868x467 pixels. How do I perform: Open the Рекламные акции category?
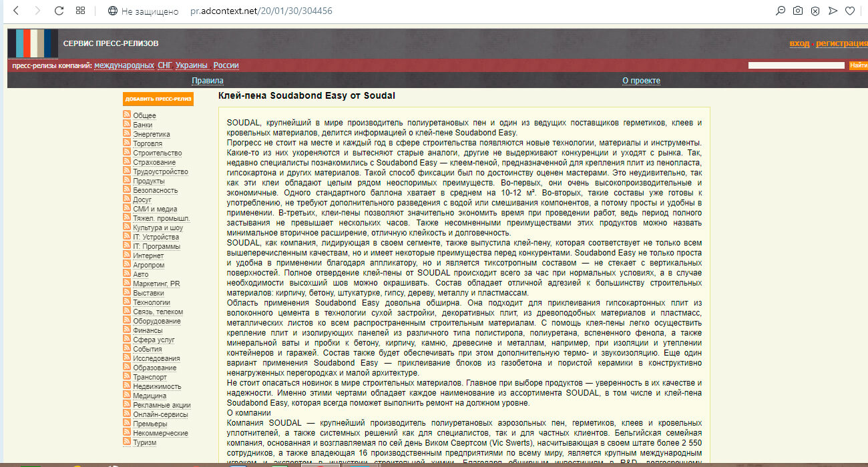tap(162, 405)
